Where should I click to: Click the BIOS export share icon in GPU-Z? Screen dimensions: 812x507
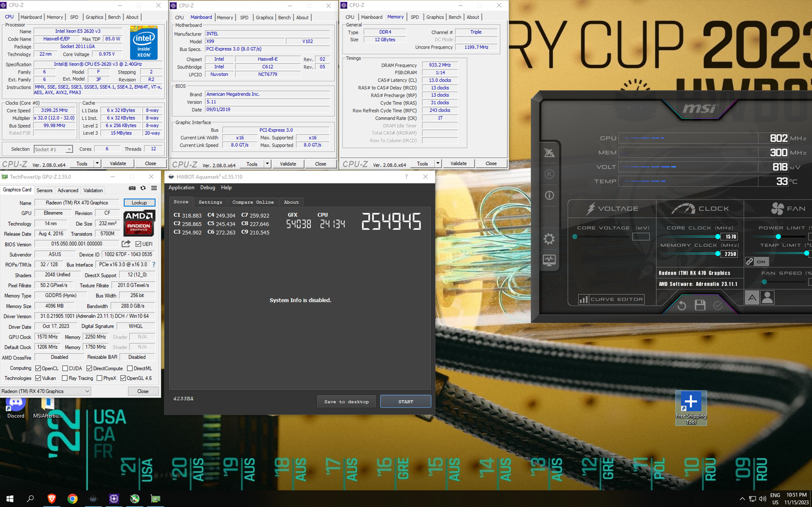pos(126,244)
